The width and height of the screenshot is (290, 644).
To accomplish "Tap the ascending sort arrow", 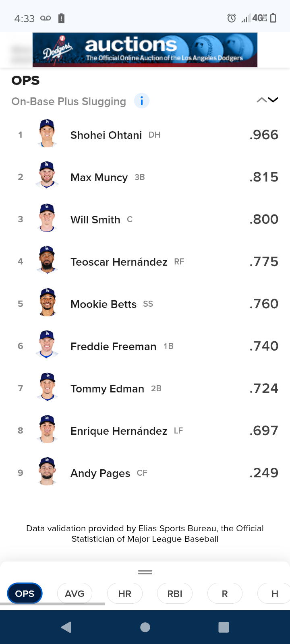I will click(261, 100).
